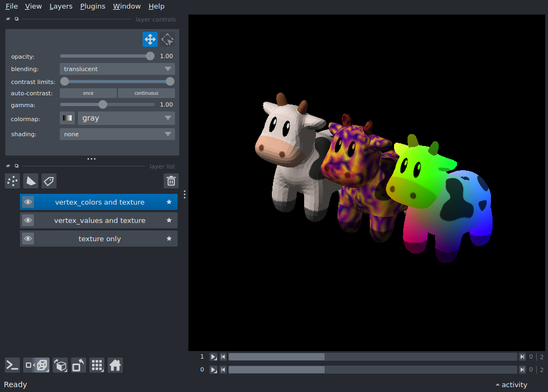Click the roll dimensions cube icon
The height and width of the screenshot is (392, 548).
(x=60, y=365)
